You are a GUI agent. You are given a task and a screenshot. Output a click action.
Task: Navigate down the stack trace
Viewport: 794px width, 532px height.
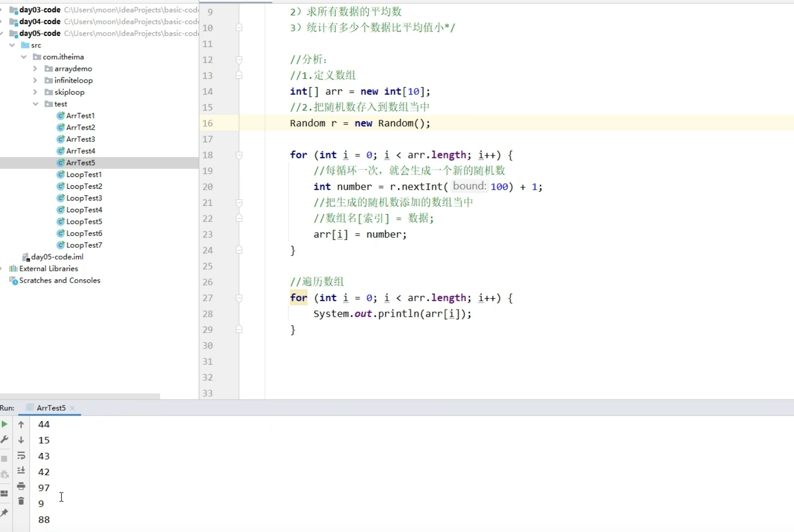21,440
